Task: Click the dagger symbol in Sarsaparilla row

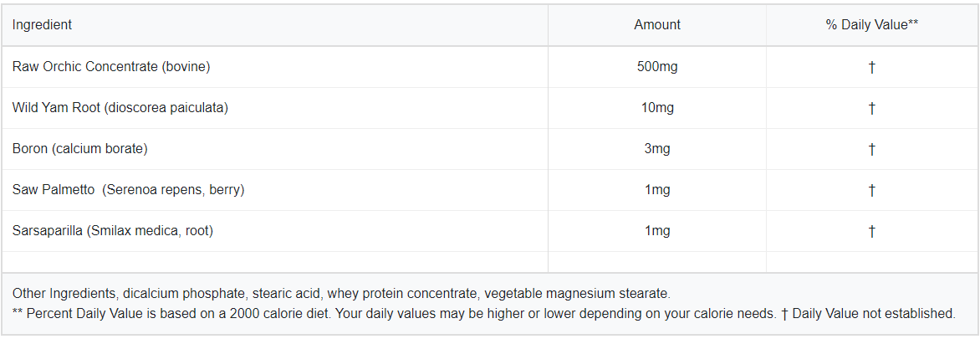Action: tap(871, 231)
